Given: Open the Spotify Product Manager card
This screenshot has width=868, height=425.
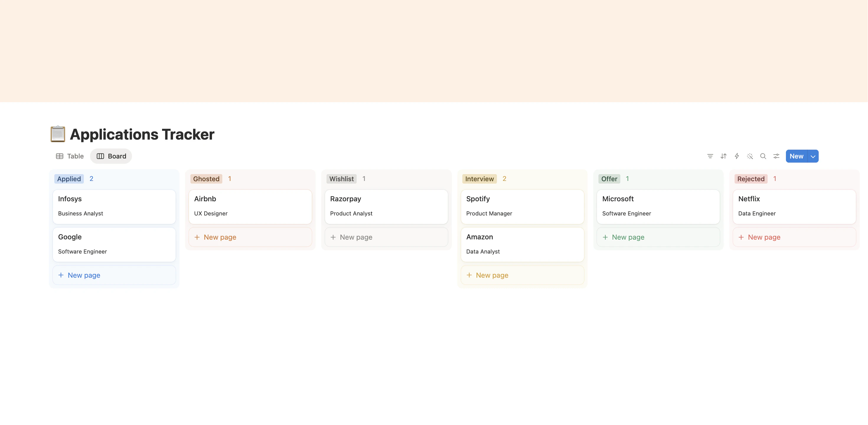Looking at the screenshot, I should (x=522, y=207).
